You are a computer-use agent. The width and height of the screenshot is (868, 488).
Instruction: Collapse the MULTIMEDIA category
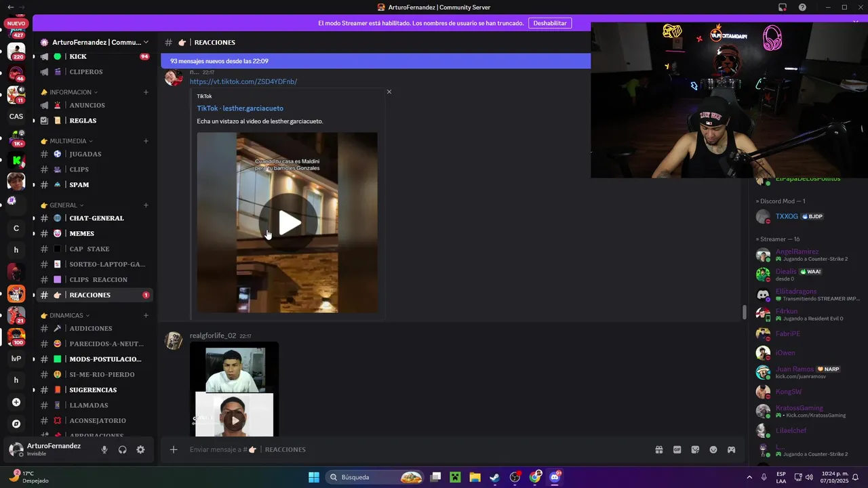pos(68,141)
